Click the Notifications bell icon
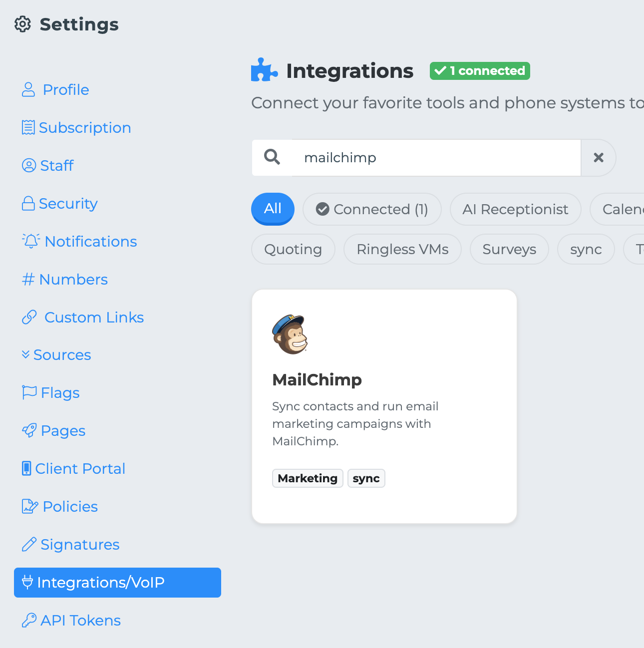This screenshot has height=648, width=644. coord(31,241)
